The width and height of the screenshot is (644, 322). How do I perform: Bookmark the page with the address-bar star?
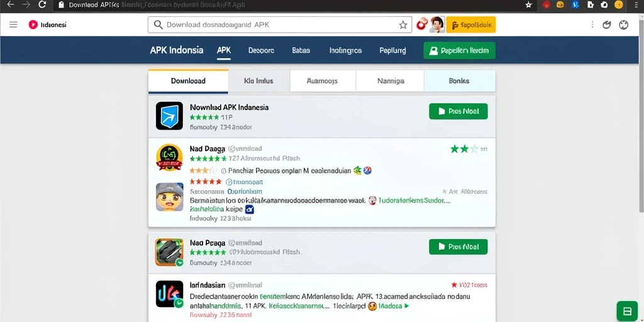(x=528, y=5)
